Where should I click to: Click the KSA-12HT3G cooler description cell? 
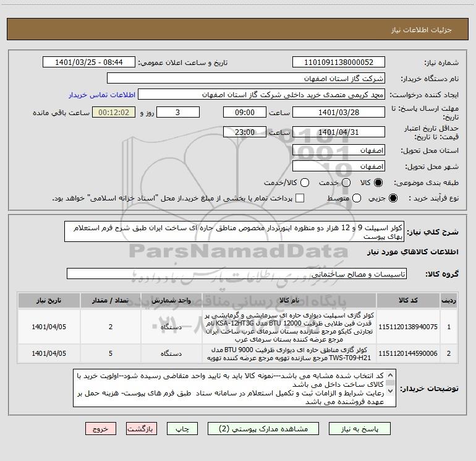point(289,327)
